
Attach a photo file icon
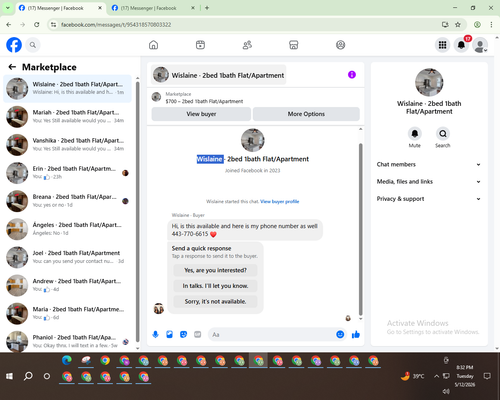(169, 334)
